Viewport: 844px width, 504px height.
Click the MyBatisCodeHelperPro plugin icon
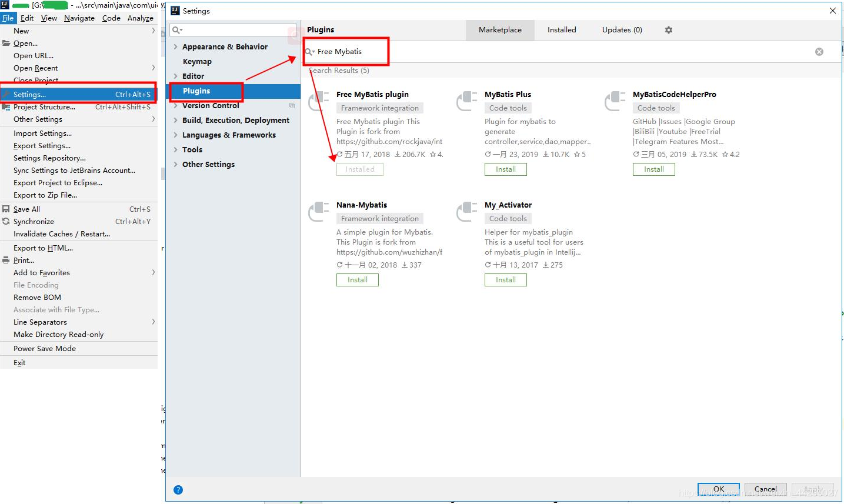point(615,99)
